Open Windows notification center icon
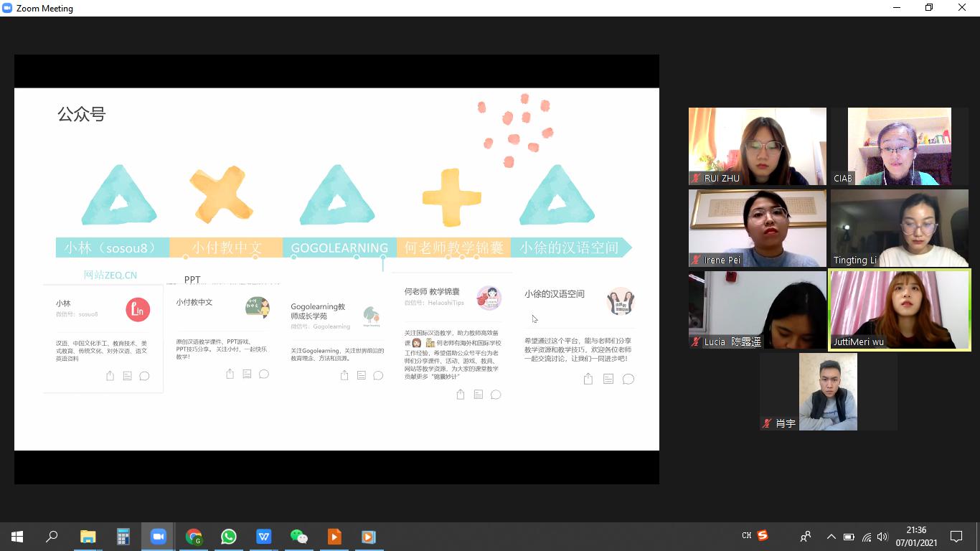This screenshot has width=980, height=551. (x=956, y=537)
